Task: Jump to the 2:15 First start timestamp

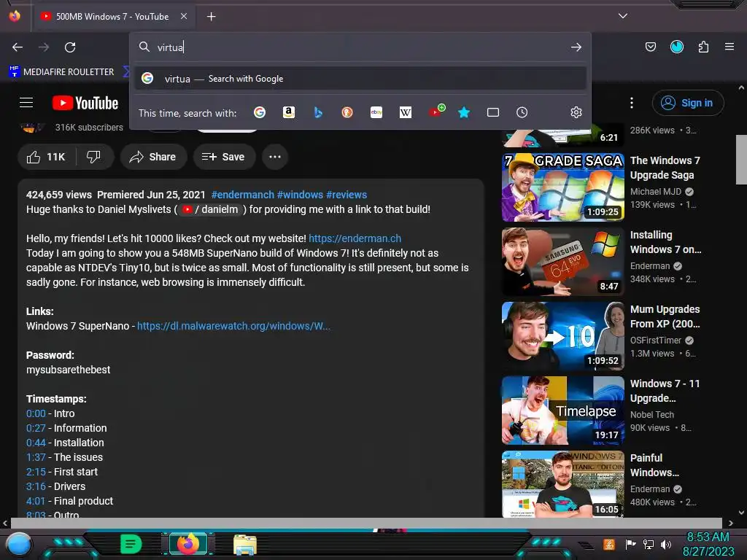Action: click(36, 472)
